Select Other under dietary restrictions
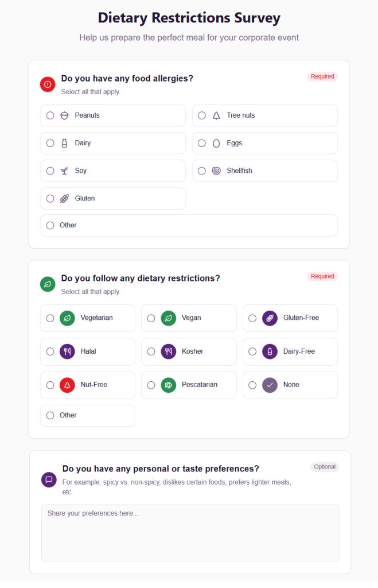Image resolution: width=378 pixels, height=588 pixels. (x=50, y=415)
